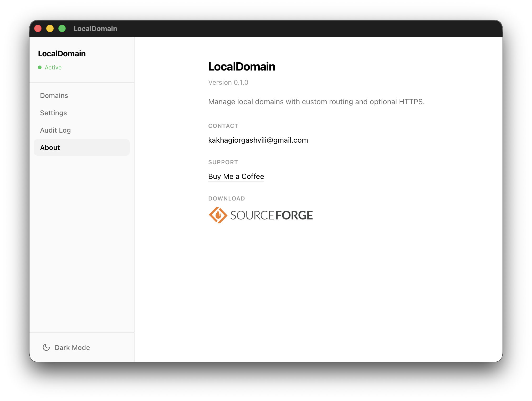Switch to the Settings section

(x=53, y=113)
